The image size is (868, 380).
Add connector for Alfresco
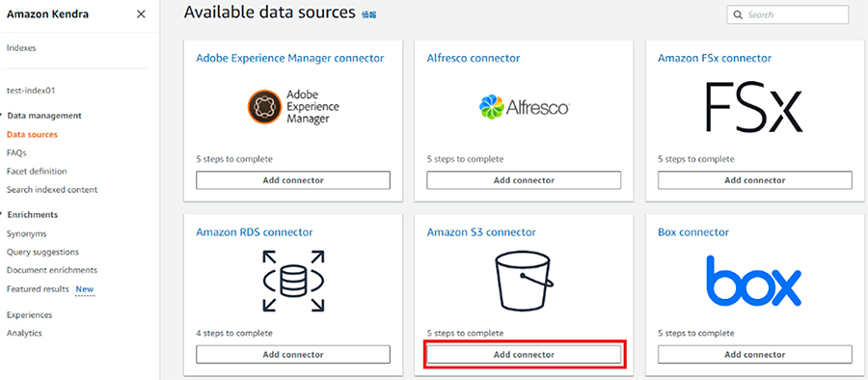coord(524,180)
